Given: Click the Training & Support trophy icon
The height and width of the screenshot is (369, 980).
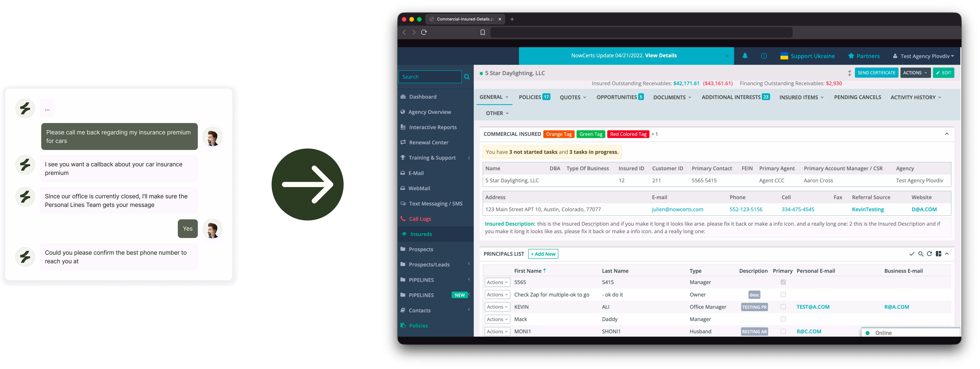Looking at the screenshot, I should (403, 158).
